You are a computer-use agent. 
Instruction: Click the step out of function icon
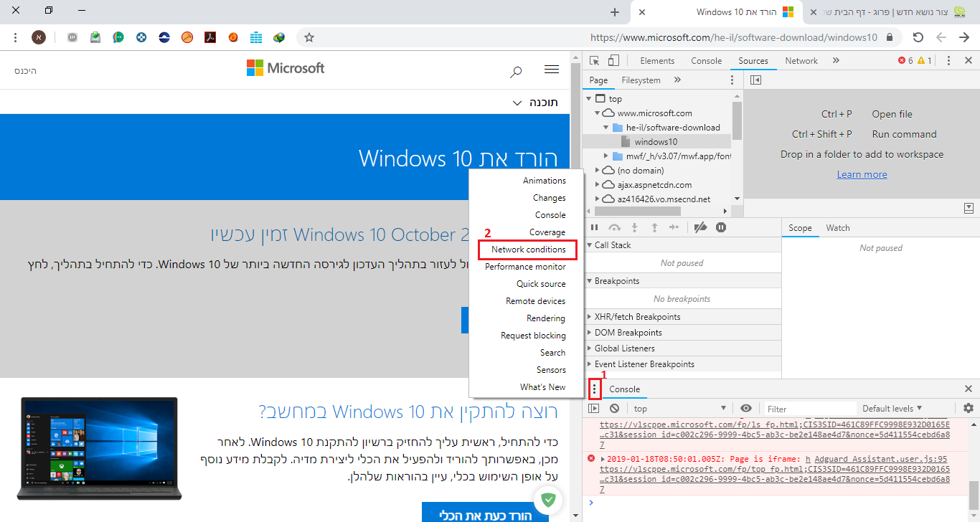(654, 227)
